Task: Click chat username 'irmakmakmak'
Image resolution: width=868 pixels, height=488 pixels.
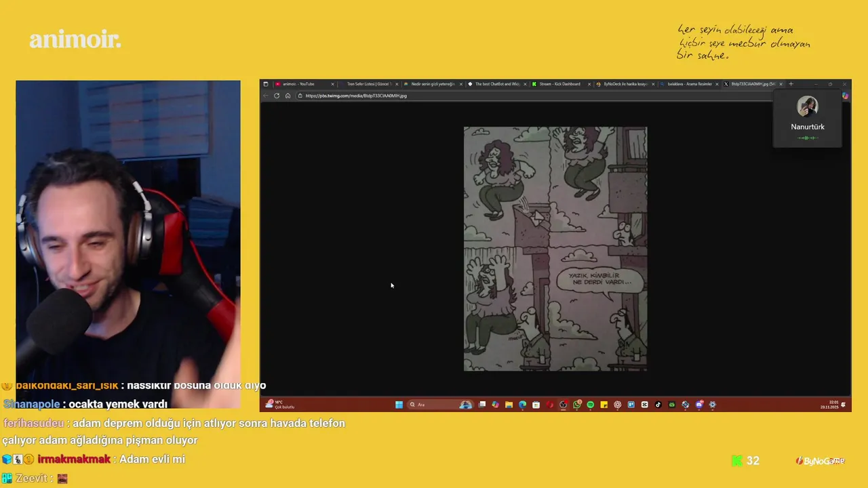Action: click(74, 459)
